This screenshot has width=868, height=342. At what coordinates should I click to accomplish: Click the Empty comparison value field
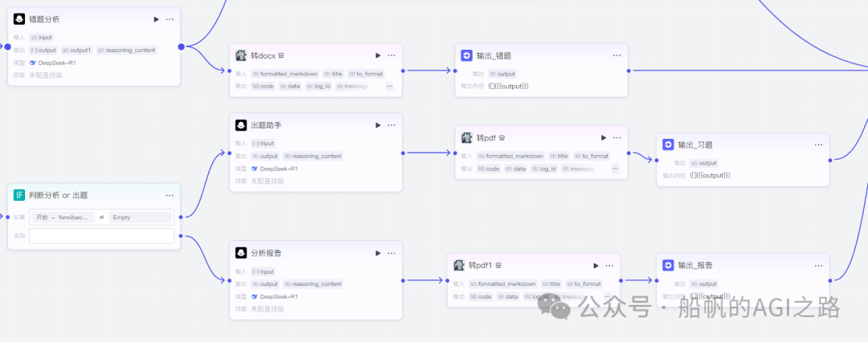140,218
